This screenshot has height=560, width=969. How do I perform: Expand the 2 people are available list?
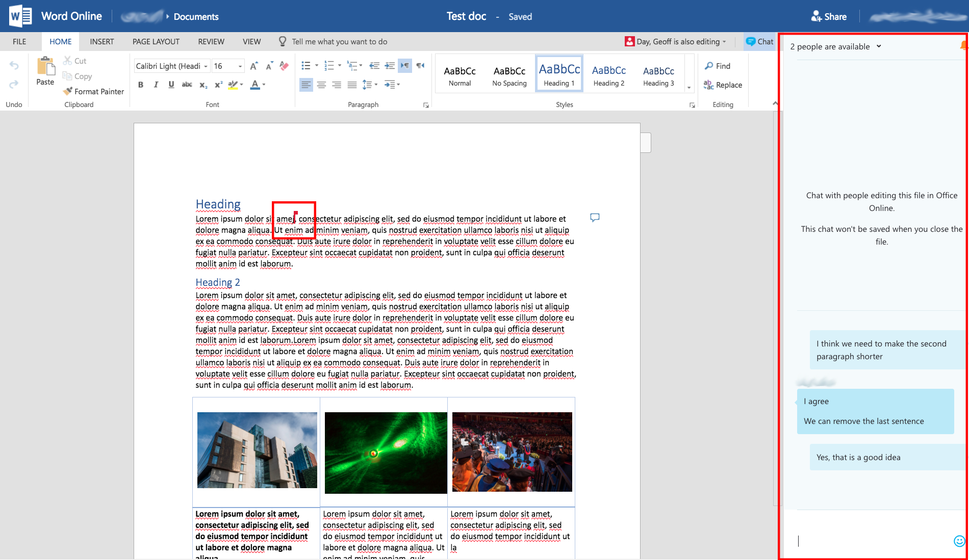click(879, 46)
